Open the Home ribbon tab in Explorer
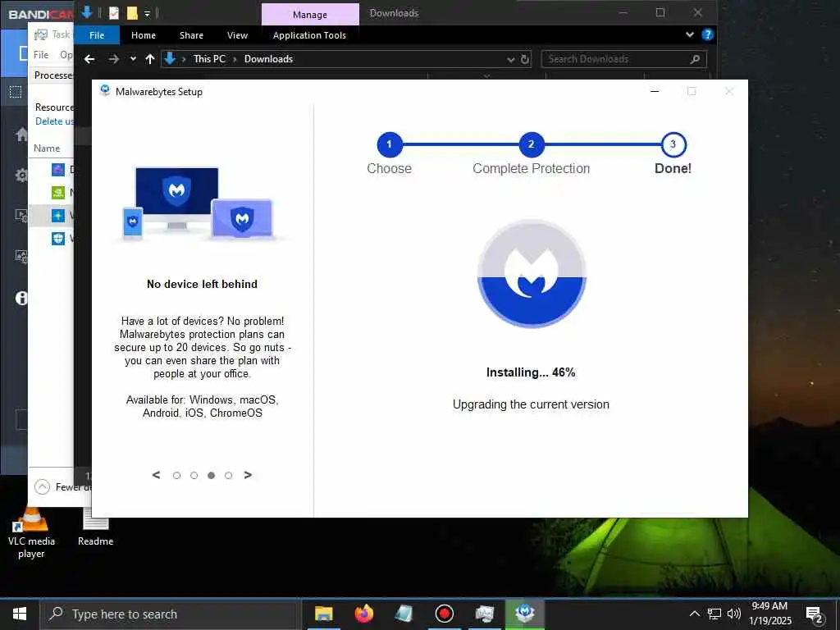The image size is (840, 630). click(144, 35)
